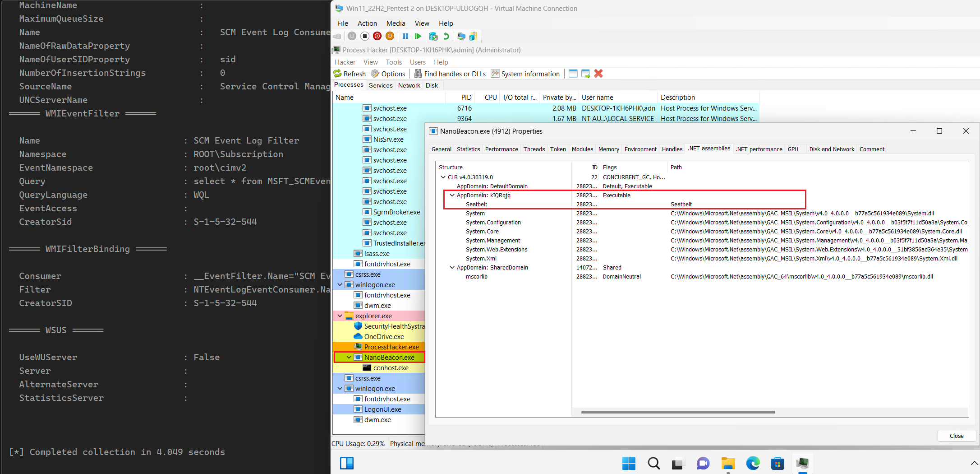Click horizontal scrollbar in assemblies list

coord(678,412)
